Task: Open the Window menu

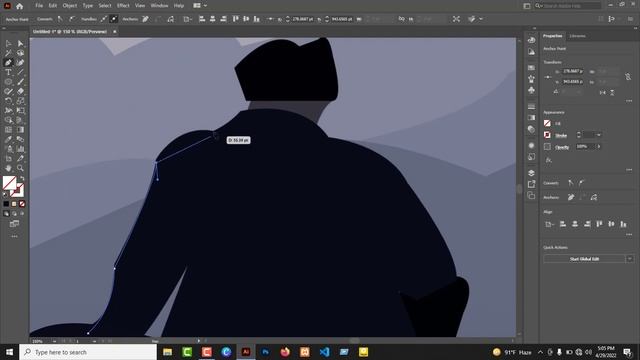Action: click(159, 6)
